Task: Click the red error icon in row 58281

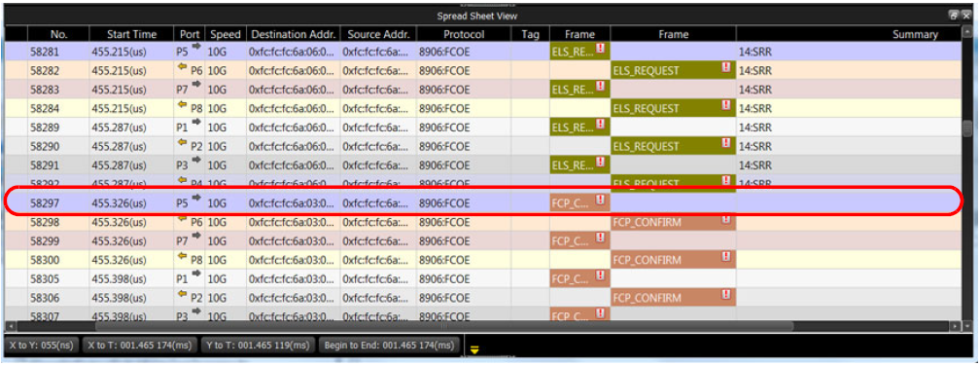Action: tap(601, 48)
